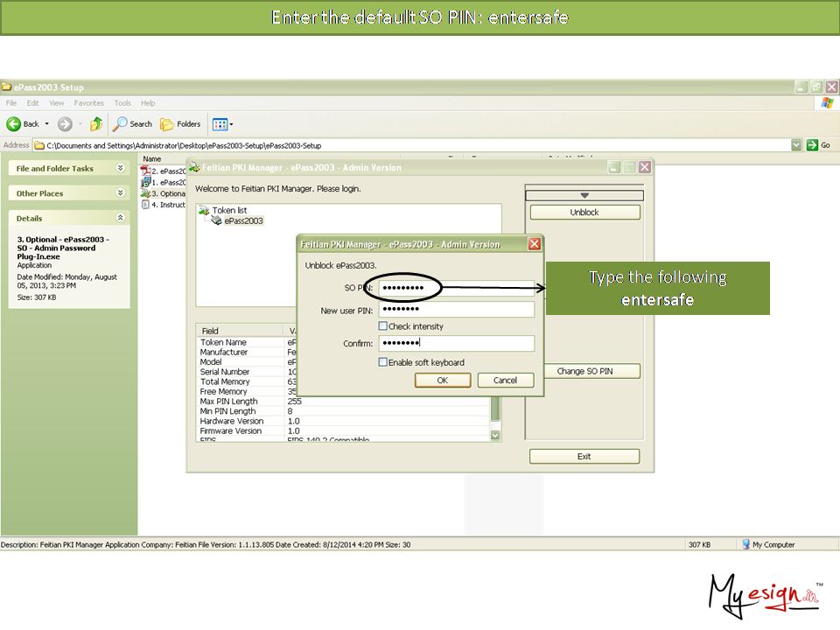Image resolution: width=840 pixels, height=630 pixels.
Task: Exit the Feitian PKI Manager
Action: pyautogui.click(x=584, y=457)
